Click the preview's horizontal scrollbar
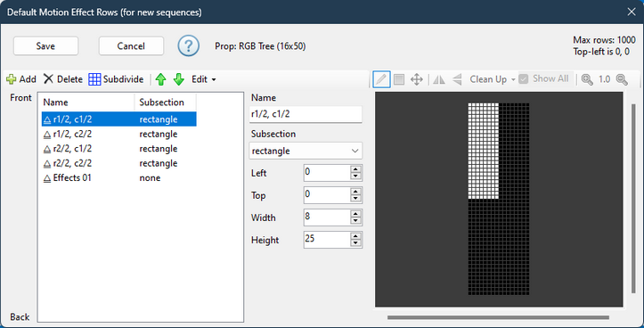 coord(498,317)
